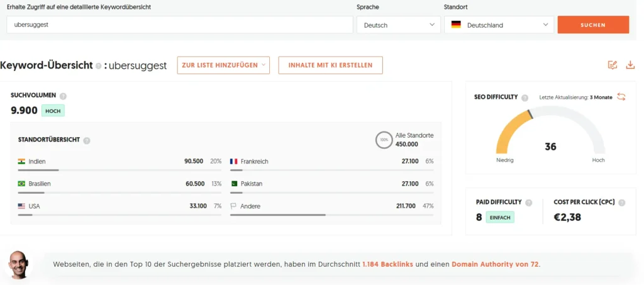Click the keyword input containing ubersuggest
The width and height of the screenshot is (644, 285).
tap(180, 25)
